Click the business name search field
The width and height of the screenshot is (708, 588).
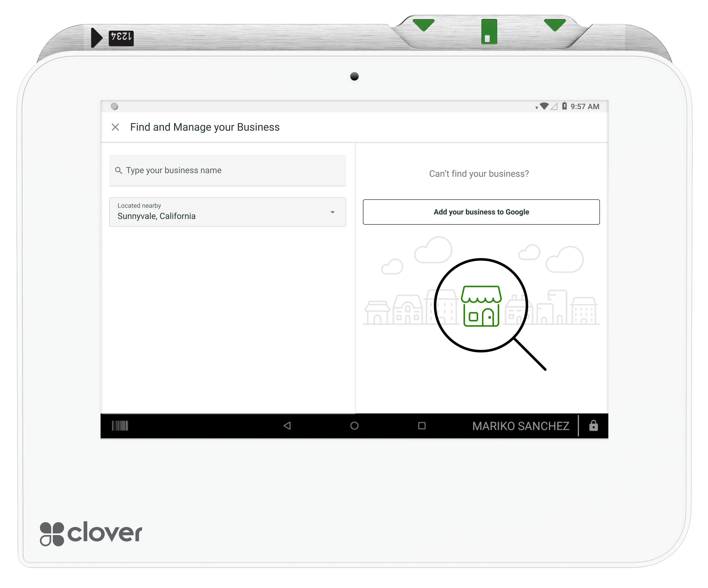coord(228,170)
